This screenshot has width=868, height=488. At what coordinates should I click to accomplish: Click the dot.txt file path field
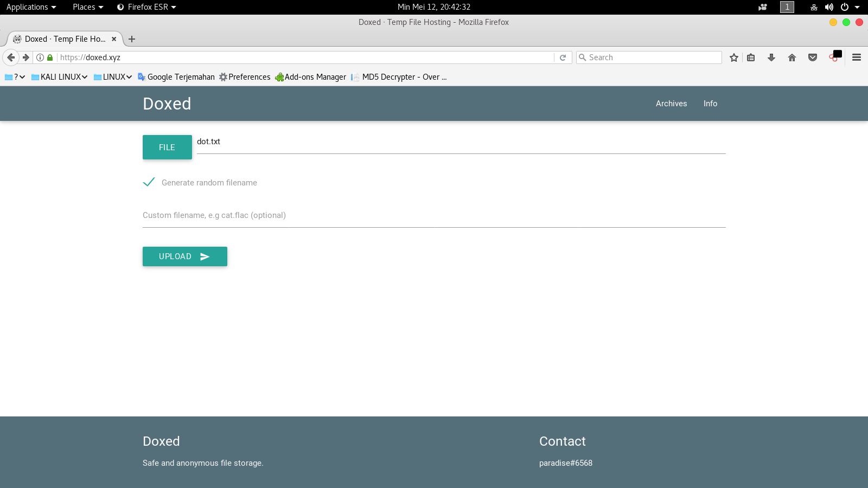(461, 142)
